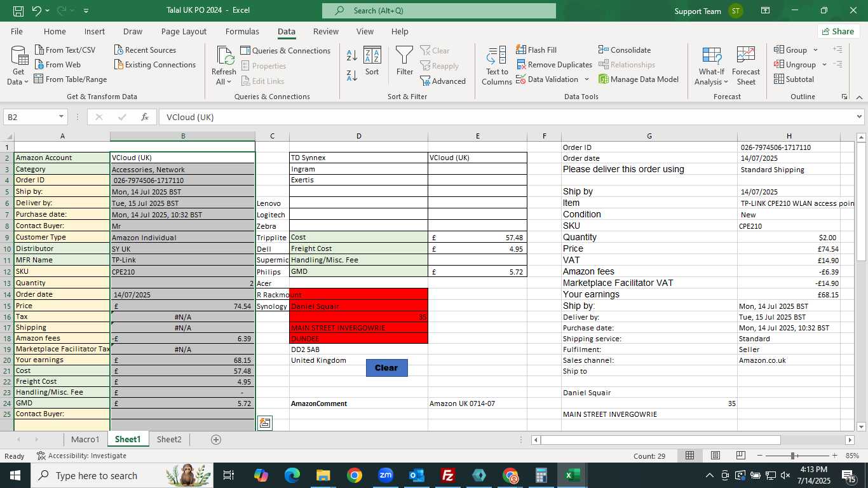Click Accessibility: Investigate status
This screenshot has width=868, height=488.
(81, 456)
